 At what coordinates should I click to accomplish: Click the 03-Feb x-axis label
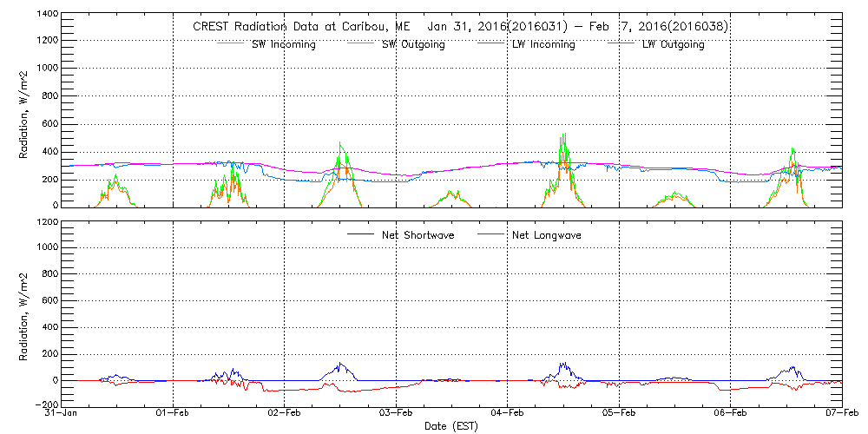point(397,414)
